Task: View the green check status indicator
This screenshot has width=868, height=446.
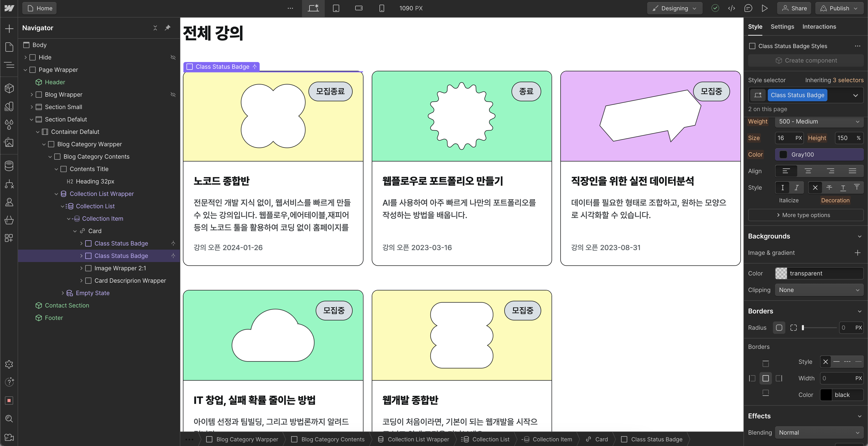Action: coord(715,8)
